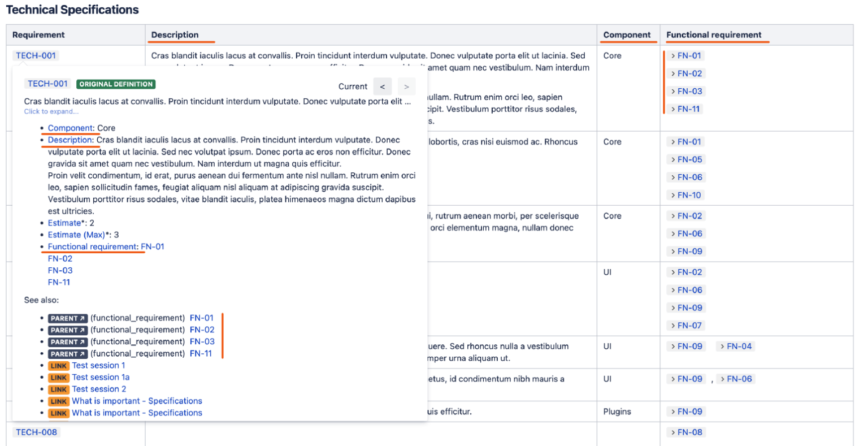Click the PARENT icon beside FN-03
Viewport: 868px width, 446px height.
coord(67,342)
